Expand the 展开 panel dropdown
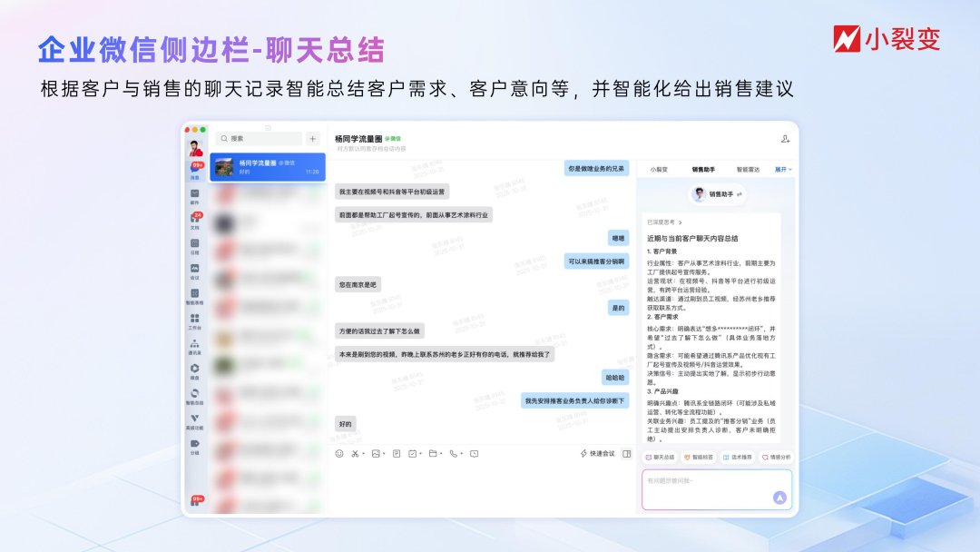 coord(782,169)
